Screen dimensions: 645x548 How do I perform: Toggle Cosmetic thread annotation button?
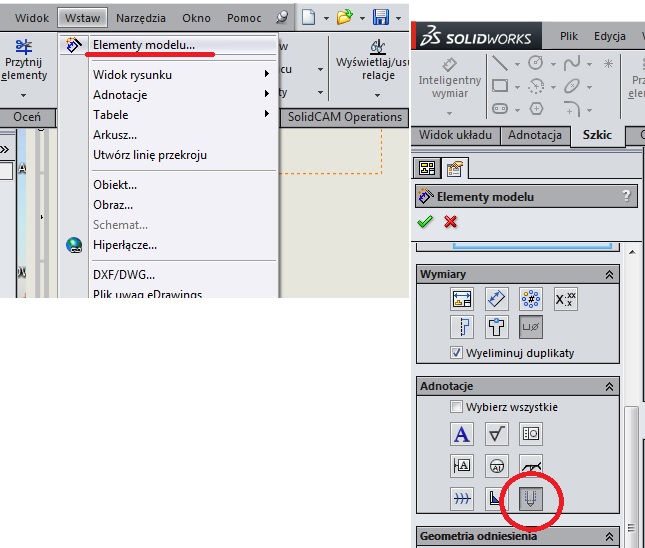(531, 498)
